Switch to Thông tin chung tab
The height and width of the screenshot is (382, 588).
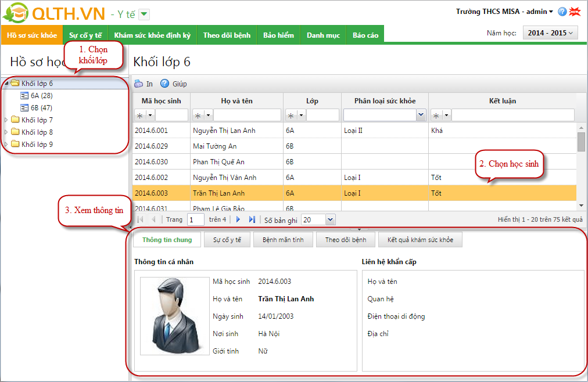click(167, 240)
